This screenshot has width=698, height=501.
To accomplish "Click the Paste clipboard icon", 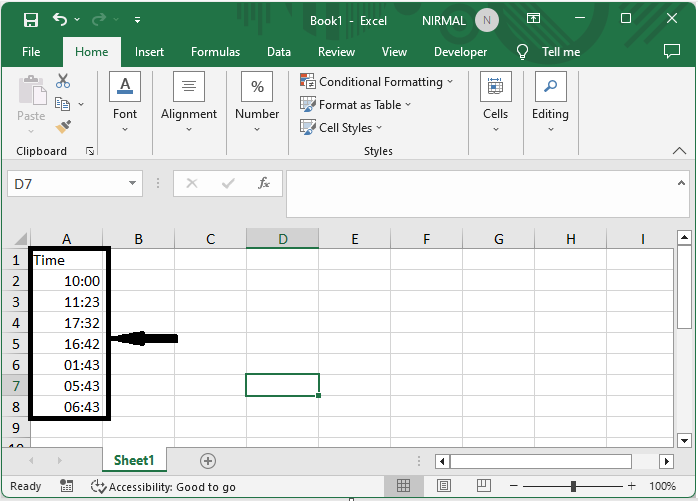I will [x=32, y=90].
